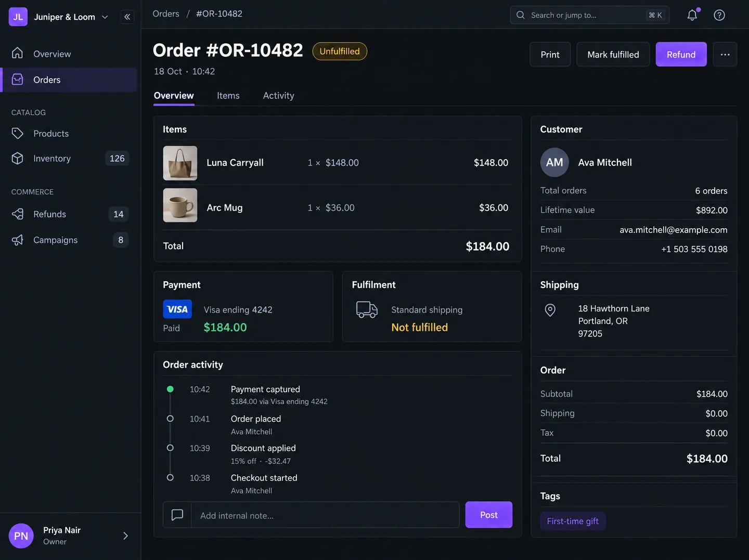
Task: Click the location pin icon in Shipping
Action: 550,310
